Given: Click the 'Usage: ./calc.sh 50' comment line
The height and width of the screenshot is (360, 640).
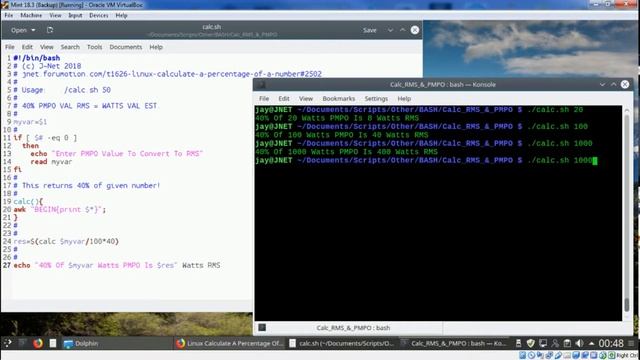Looking at the screenshot, I should tap(62, 90).
